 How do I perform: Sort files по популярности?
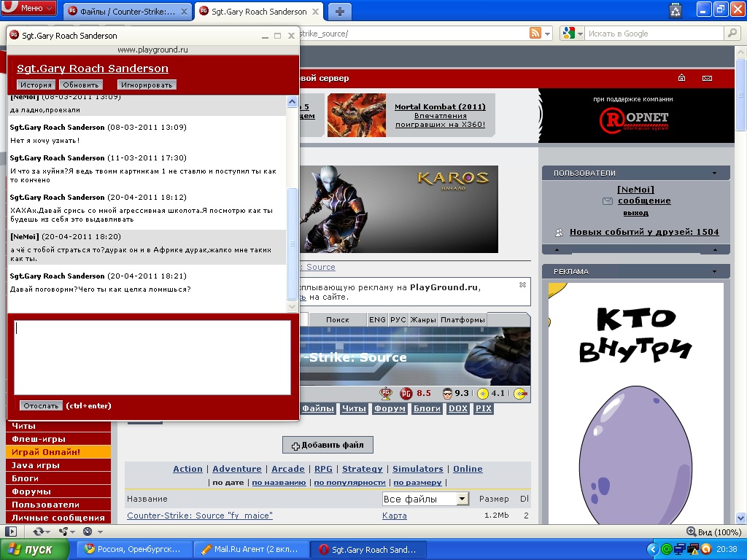(349, 483)
